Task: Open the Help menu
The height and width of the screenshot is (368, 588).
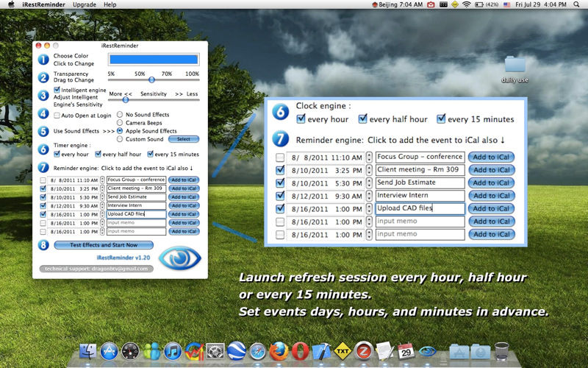Action: [x=110, y=4]
